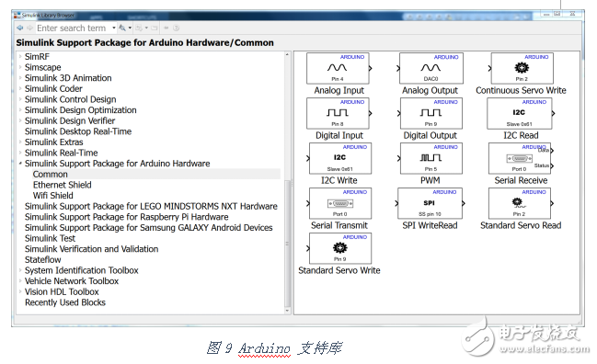Viewport: 597px width, 364px height.
Task: Focus the Enter search term field
Action: (73, 28)
